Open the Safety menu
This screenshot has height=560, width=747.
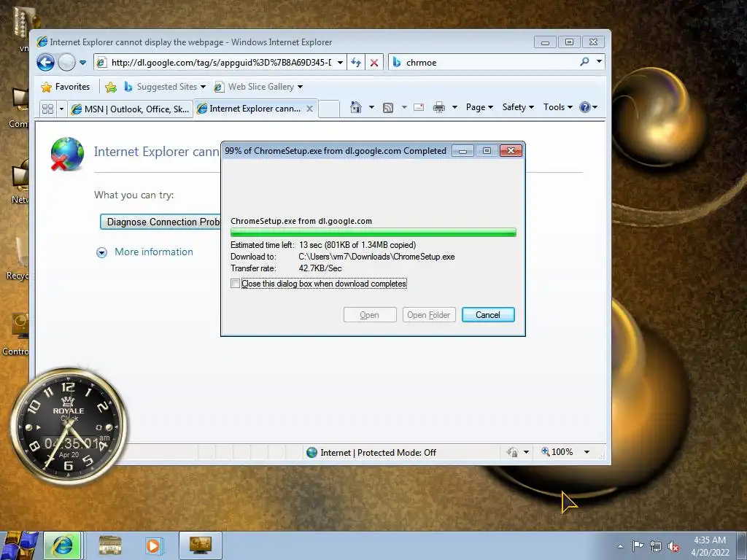(518, 107)
